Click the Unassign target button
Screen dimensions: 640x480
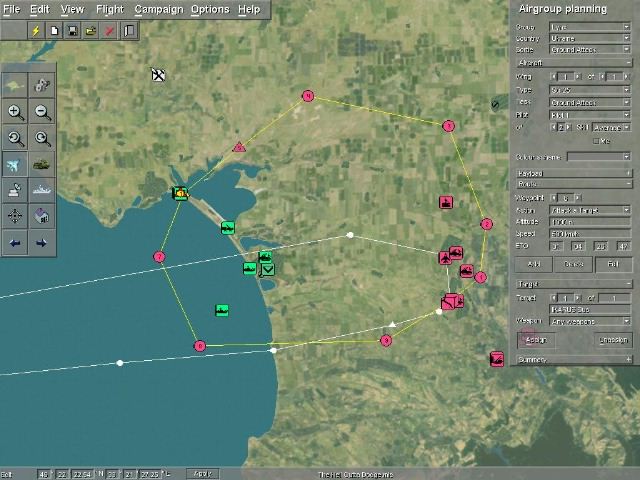(x=612, y=340)
